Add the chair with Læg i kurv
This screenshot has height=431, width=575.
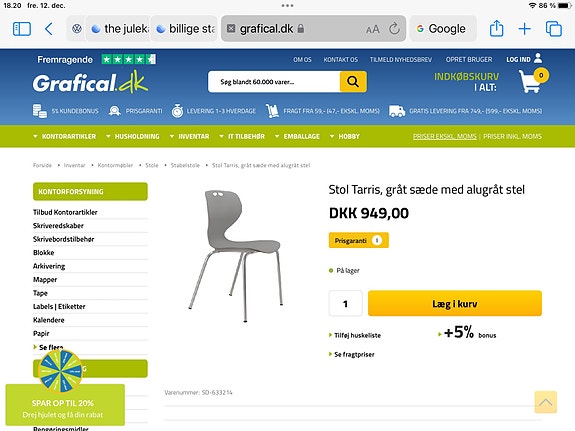pyautogui.click(x=455, y=303)
